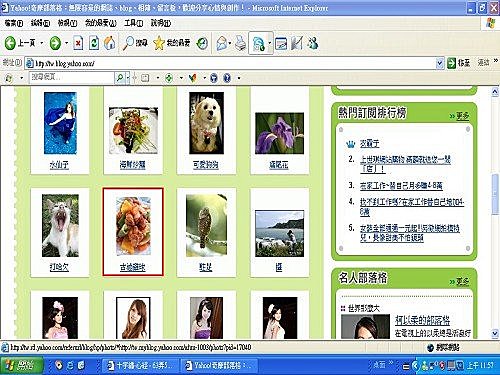This screenshot has width=500, height=375.
Task: Click the 搜尋網頁 search box in lower toolbar
Action: pyautogui.click(x=71, y=77)
